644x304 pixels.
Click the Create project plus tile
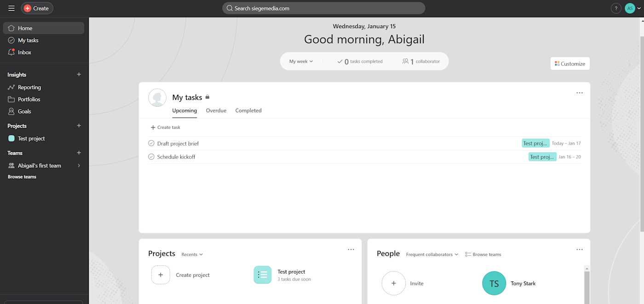click(161, 275)
